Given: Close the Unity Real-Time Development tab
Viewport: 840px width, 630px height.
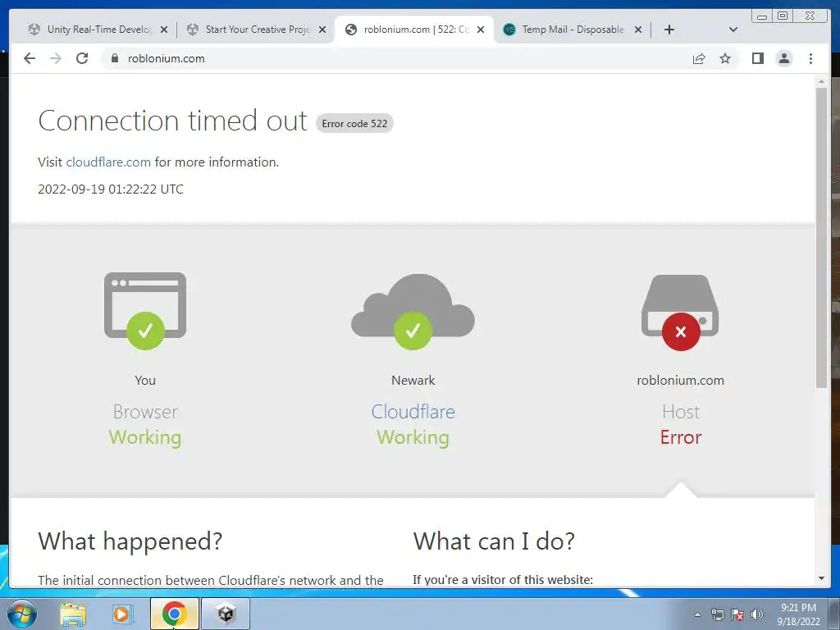Looking at the screenshot, I should click(164, 30).
